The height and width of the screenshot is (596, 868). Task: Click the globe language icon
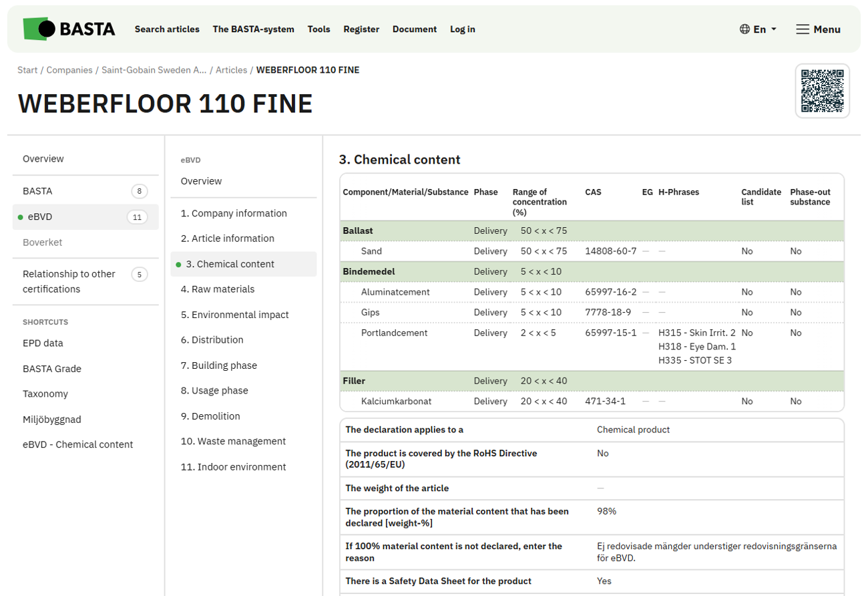pos(744,29)
